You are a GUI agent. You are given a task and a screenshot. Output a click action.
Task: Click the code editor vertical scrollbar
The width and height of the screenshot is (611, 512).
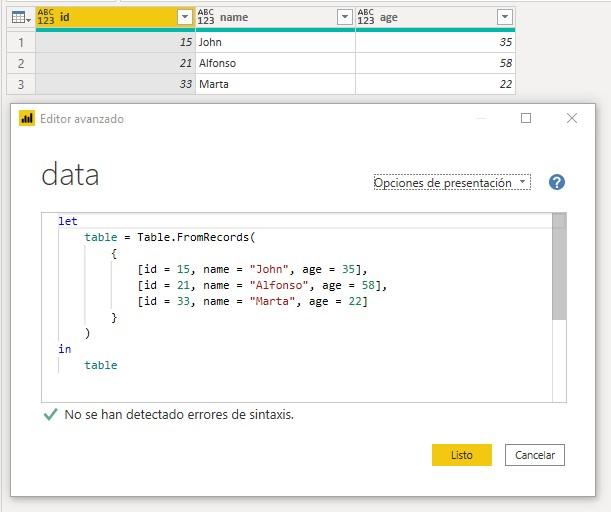(559, 270)
